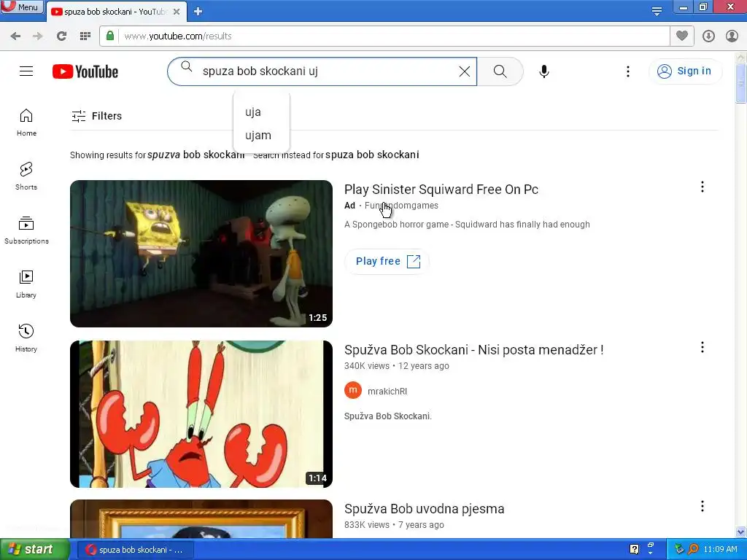Image resolution: width=747 pixels, height=560 pixels.
Task: Open 'Play Sinister Squiward Free On Pc' title
Action: [x=441, y=190]
